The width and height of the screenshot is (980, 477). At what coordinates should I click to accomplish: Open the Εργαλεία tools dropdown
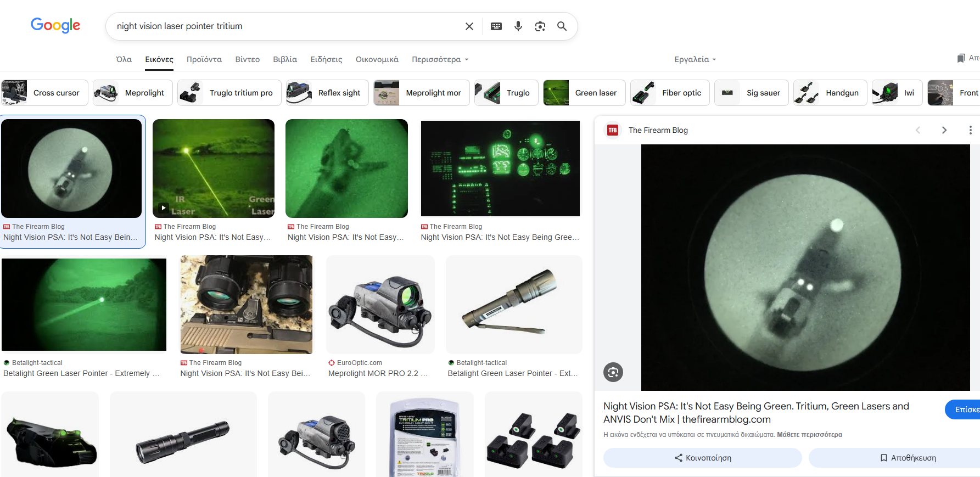(x=695, y=59)
